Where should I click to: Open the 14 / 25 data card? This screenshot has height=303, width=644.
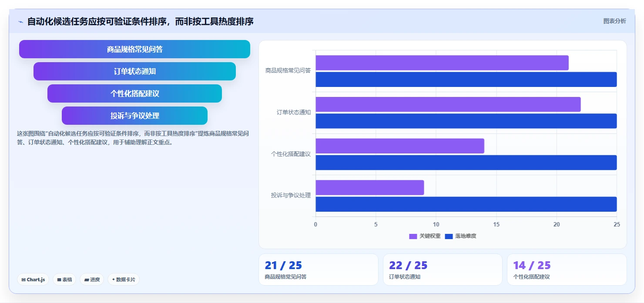pos(567,270)
